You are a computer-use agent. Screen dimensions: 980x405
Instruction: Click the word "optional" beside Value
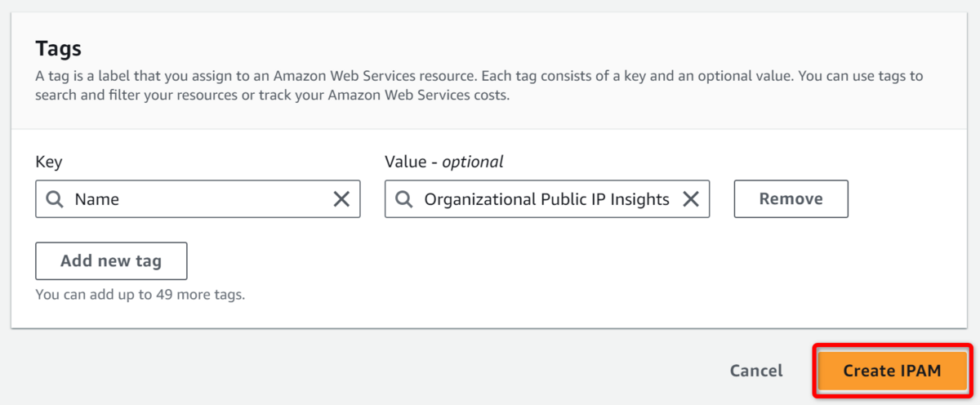[473, 162]
